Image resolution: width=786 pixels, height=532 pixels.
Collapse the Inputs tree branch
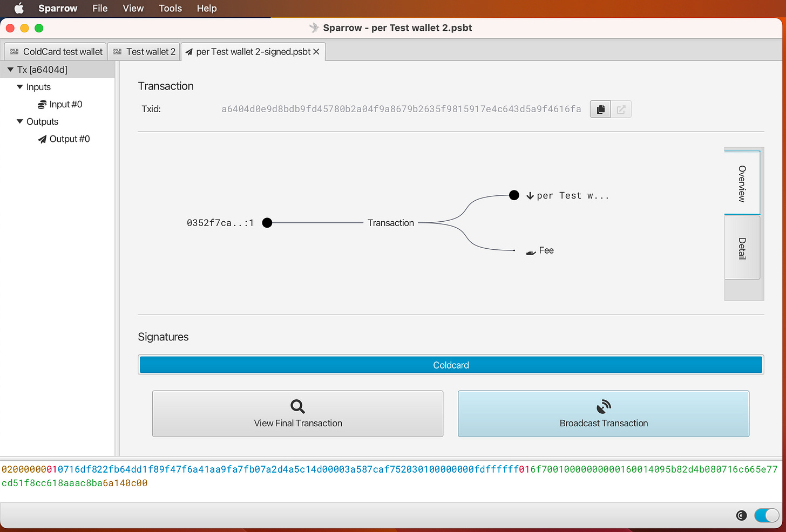20,87
